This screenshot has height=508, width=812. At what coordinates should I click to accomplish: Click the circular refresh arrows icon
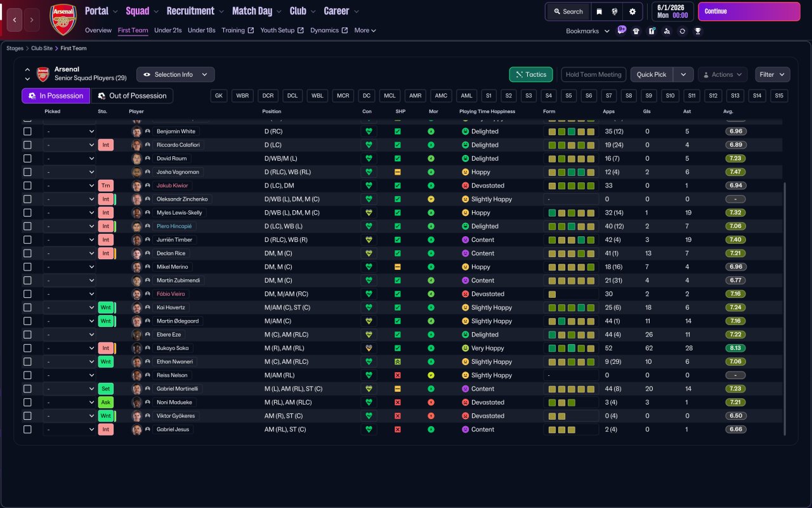click(683, 31)
